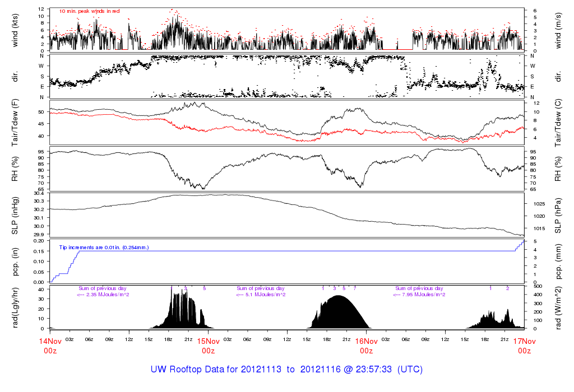Select the 5.1 MJoules/m^2 daily sum label
This screenshot has height=392, width=574.
[261, 295]
